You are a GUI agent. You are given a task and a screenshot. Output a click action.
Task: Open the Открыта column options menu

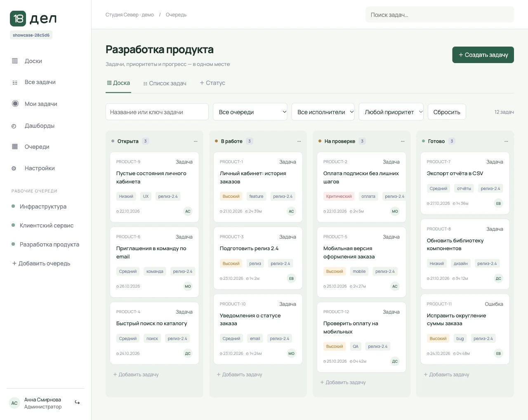(x=196, y=141)
